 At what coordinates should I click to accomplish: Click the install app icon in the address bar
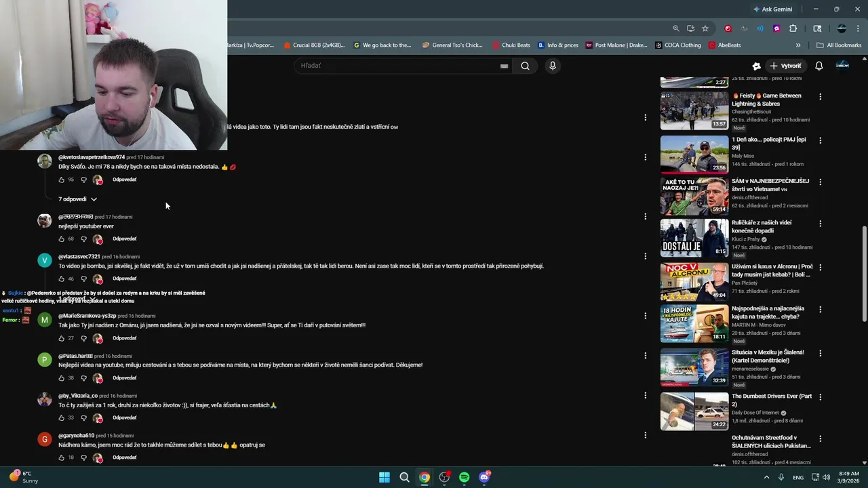(x=690, y=28)
